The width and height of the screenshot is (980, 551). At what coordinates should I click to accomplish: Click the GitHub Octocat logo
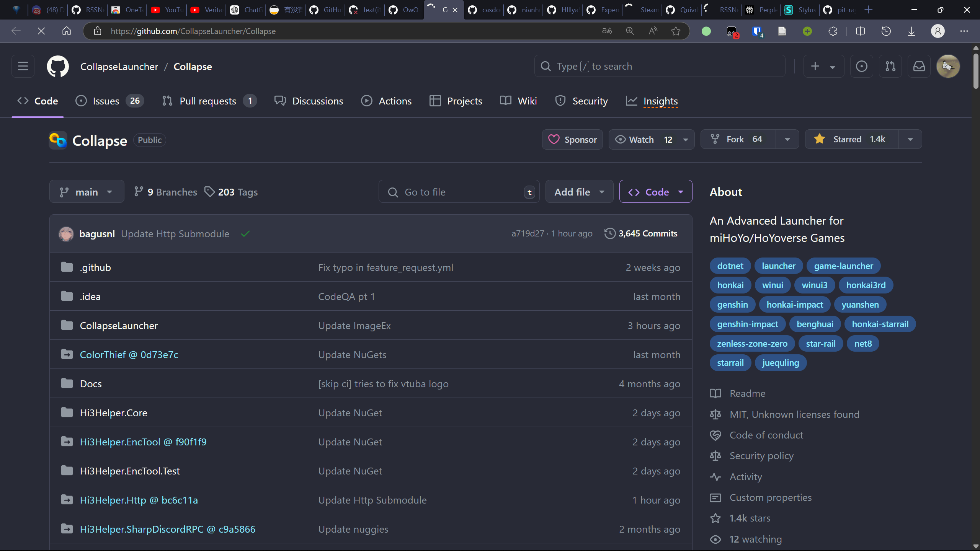pyautogui.click(x=58, y=66)
